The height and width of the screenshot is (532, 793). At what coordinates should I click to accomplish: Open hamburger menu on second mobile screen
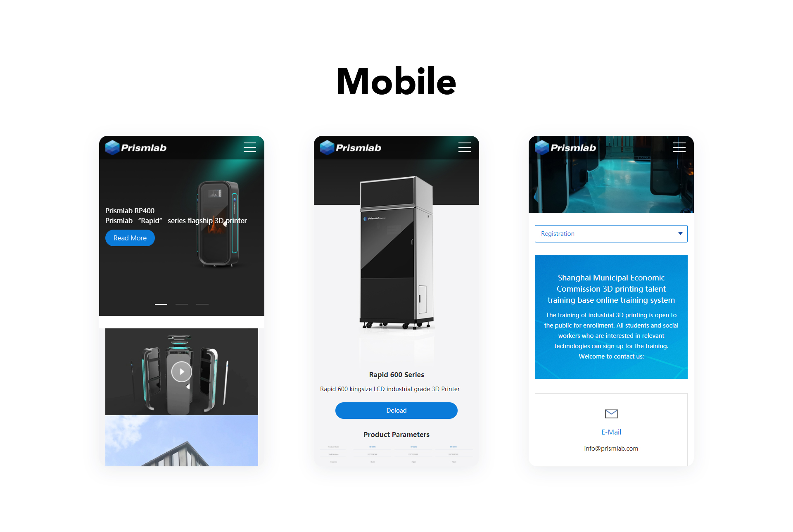pyautogui.click(x=465, y=147)
